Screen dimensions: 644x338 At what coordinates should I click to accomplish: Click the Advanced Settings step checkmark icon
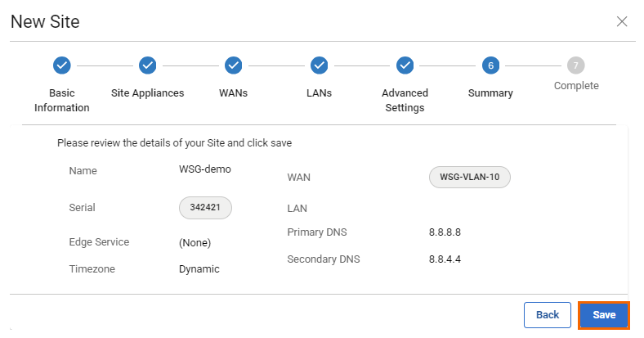pos(405,65)
